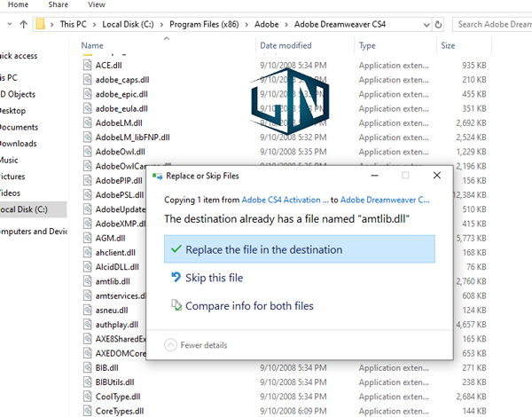Open Videos in navigation pane

[10, 193]
